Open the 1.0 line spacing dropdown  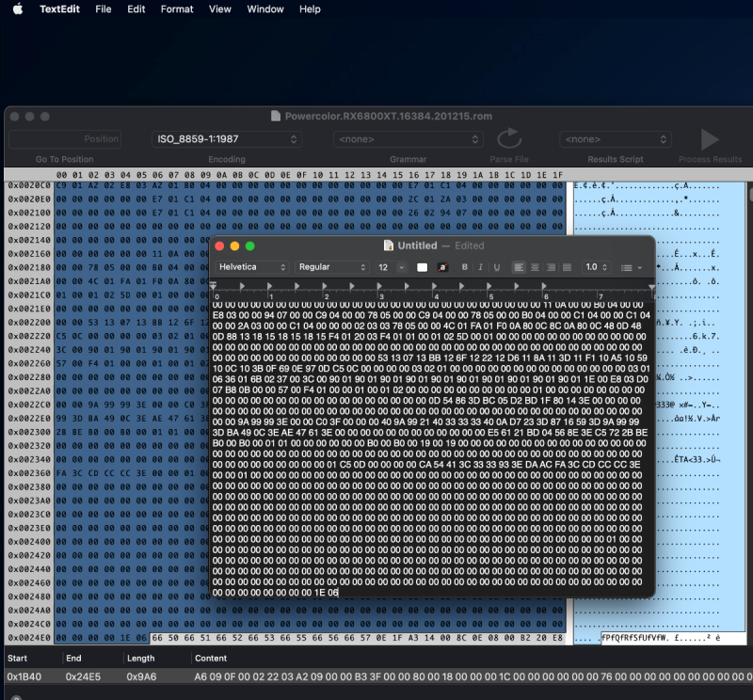[596, 267]
